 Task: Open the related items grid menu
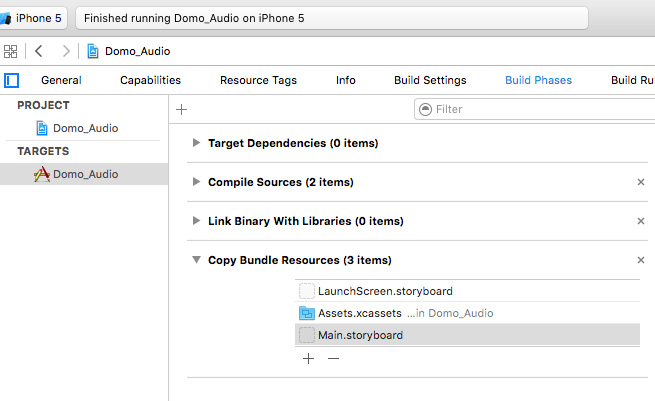pyautogui.click(x=11, y=51)
